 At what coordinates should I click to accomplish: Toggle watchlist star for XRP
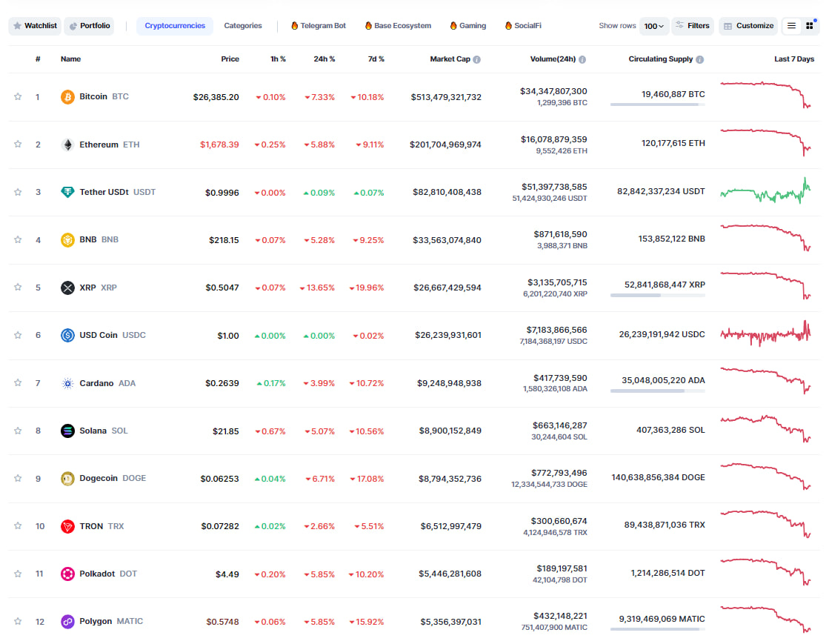pos(18,287)
